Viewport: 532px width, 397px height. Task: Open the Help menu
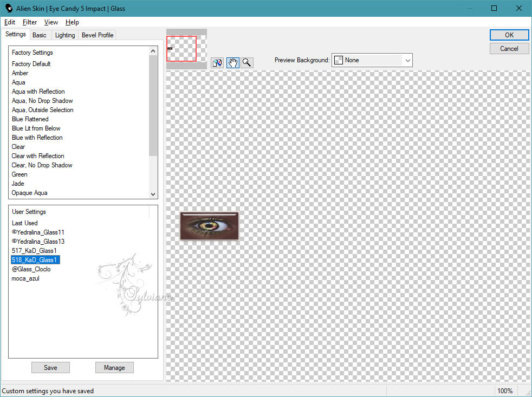(x=72, y=22)
